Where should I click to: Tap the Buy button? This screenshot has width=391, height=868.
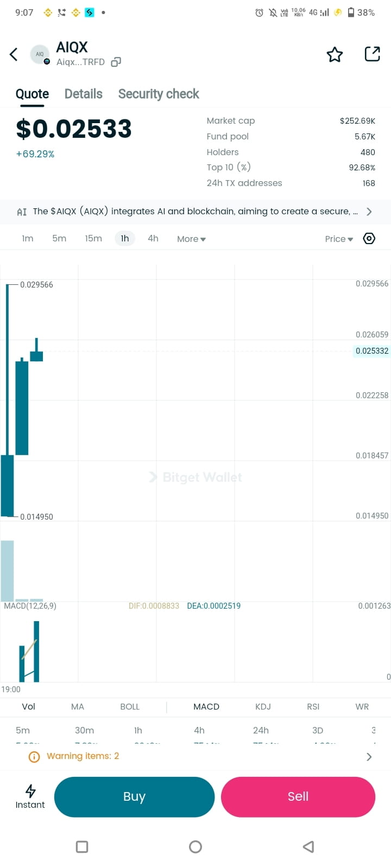click(135, 797)
